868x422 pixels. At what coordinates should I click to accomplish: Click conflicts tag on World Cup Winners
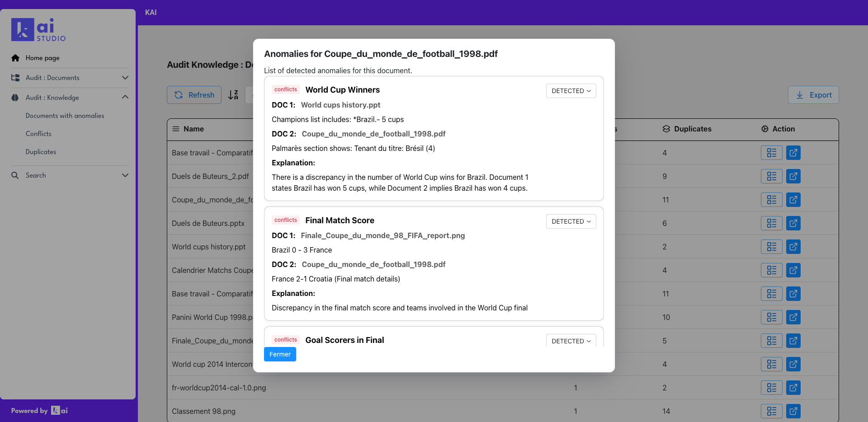[286, 89]
